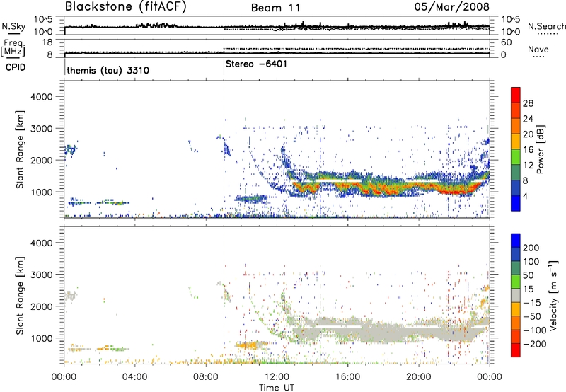Click the 'Slant Range [km]' label of power panel

20,149
